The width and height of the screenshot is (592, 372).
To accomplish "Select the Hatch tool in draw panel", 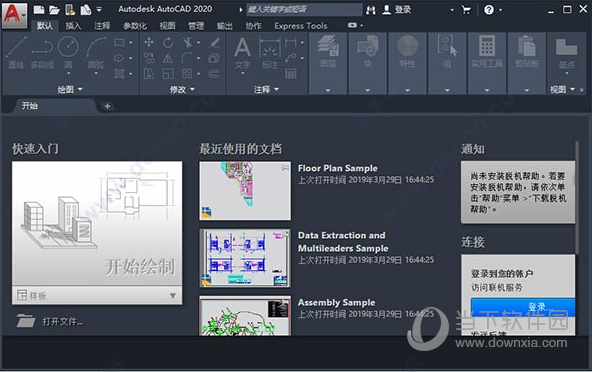I will (x=119, y=73).
